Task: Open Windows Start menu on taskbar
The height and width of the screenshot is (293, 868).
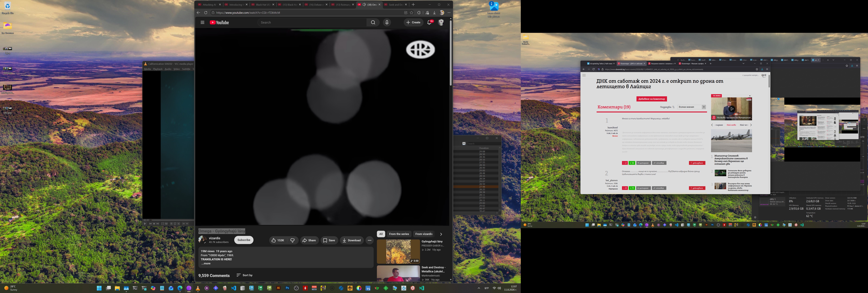Action: (99, 288)
